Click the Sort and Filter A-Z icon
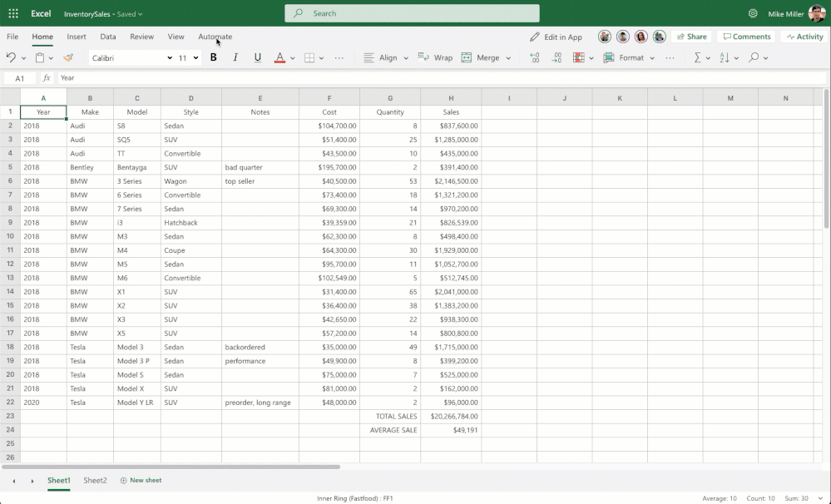Image resolution: width=831 pixels, height=504 pixels. 724,58
